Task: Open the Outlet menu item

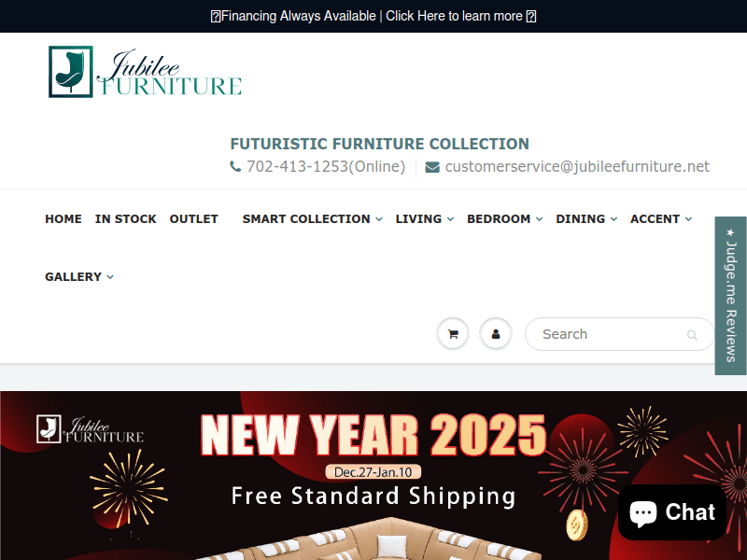Action: 193,218
